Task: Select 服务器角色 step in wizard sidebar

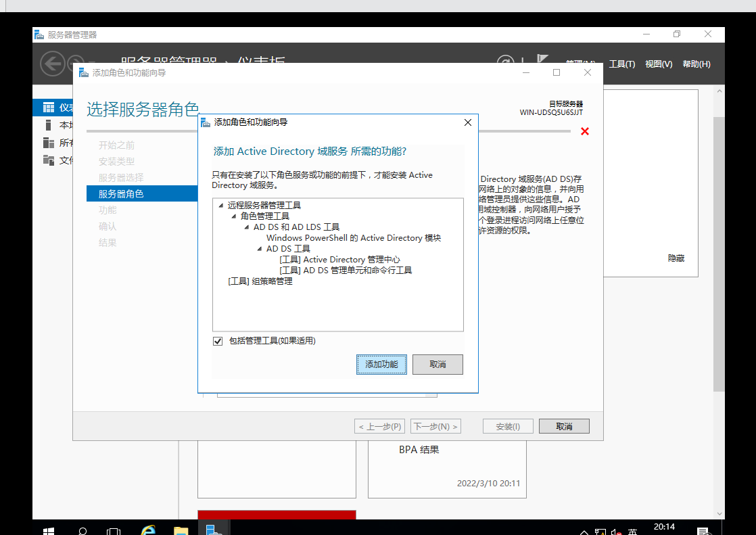Action: coord(142,193)
